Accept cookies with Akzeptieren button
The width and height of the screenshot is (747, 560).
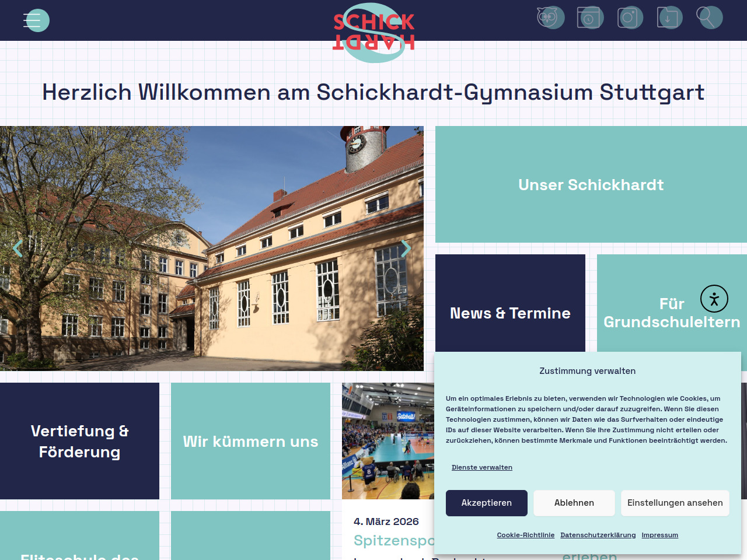click(486, 503)
